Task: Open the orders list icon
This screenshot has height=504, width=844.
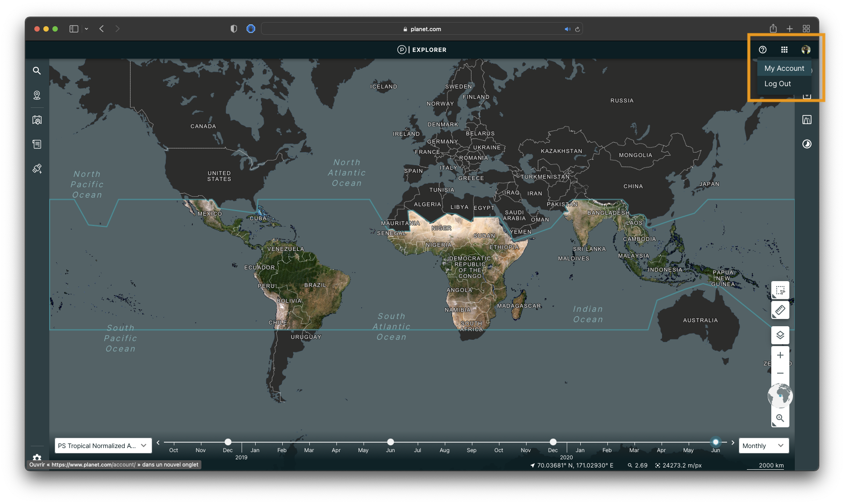Action: pyautogui.click(x=37, y=144)
